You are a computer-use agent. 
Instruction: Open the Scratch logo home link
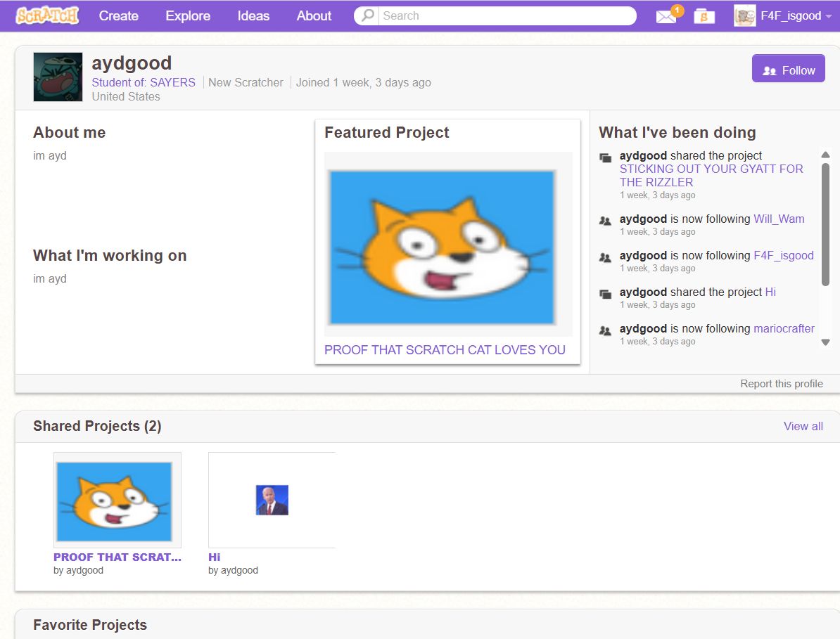pyautogui.click(x=47, y=15)
